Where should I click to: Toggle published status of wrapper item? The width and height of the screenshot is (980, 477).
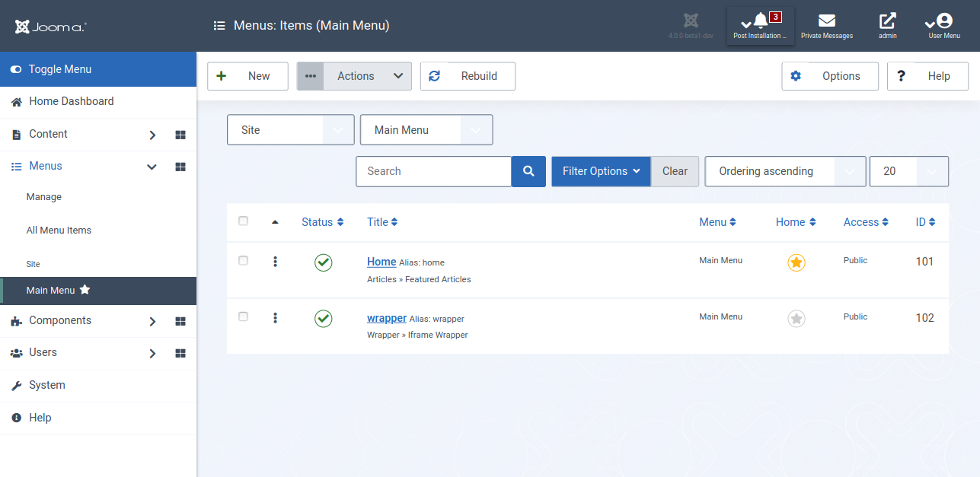point(324,319)
